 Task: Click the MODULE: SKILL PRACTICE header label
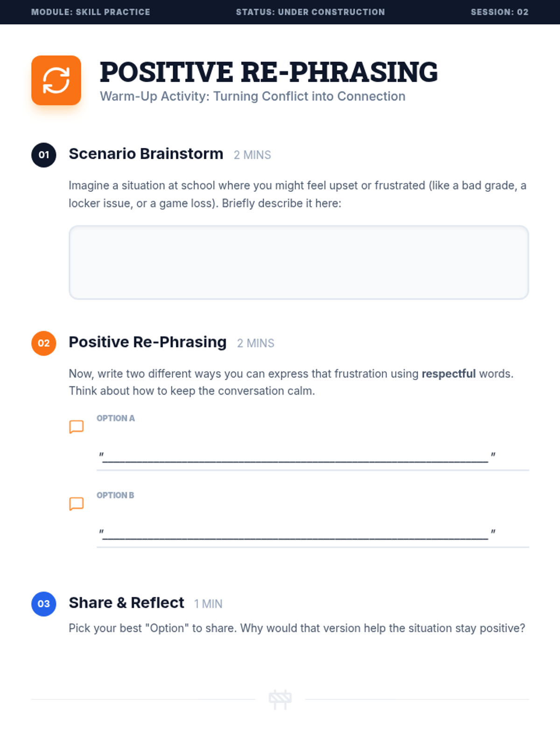(x=91, y=12)
